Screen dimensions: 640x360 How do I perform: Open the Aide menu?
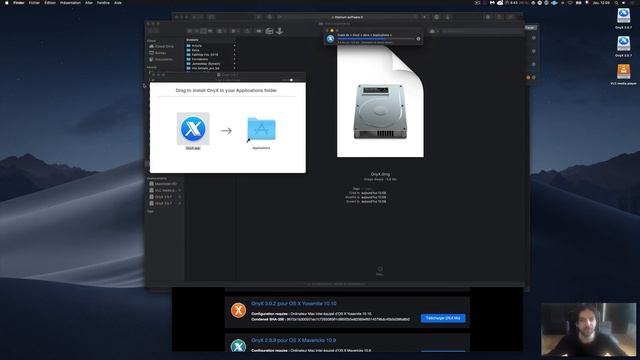118,2
